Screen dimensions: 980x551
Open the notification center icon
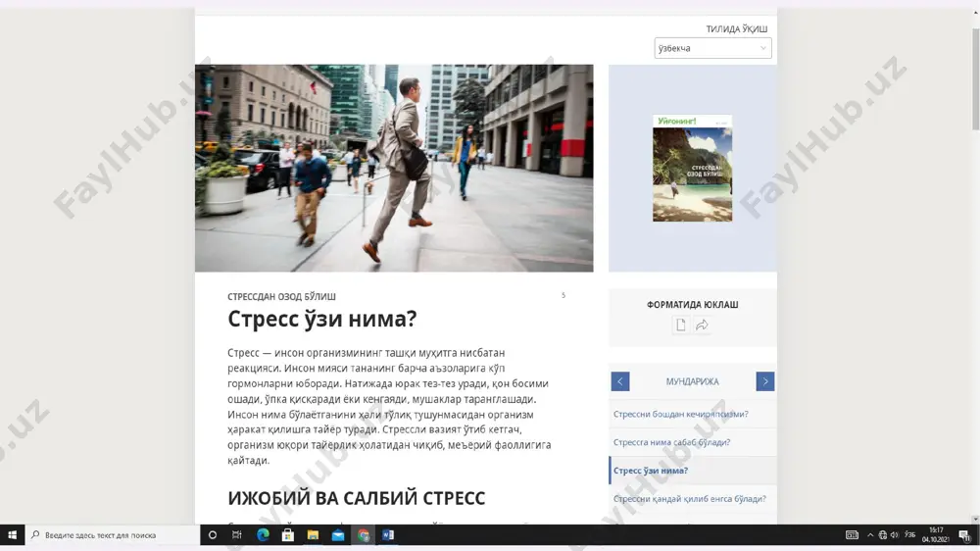pyautogui.click(x=965, y=534)
